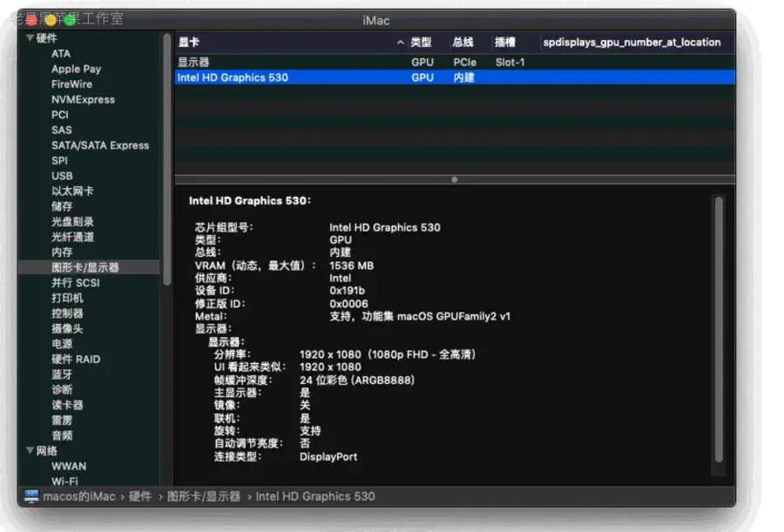Sort by the 总线 column header
The width and height of the screenshot is (784, 532).
point(463,43)
